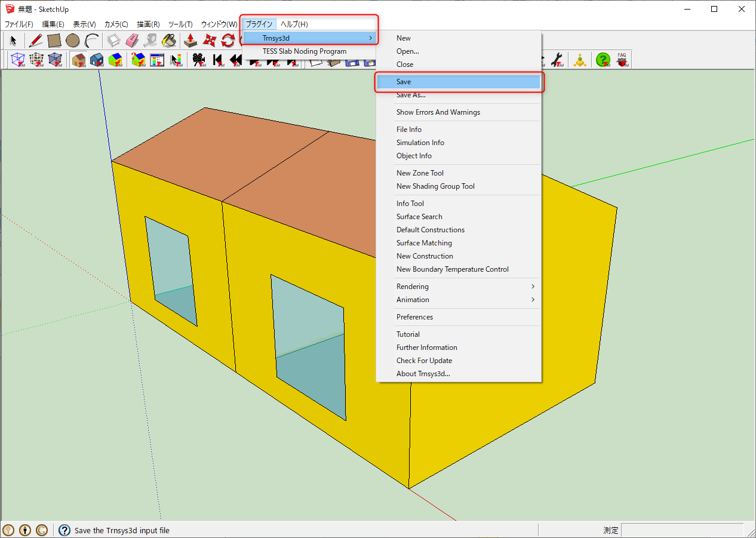The height and width of the screenshot is (538, 756).
Task: Select the blue New Zone Tool cube icon
Action: (x=18, y=60)
